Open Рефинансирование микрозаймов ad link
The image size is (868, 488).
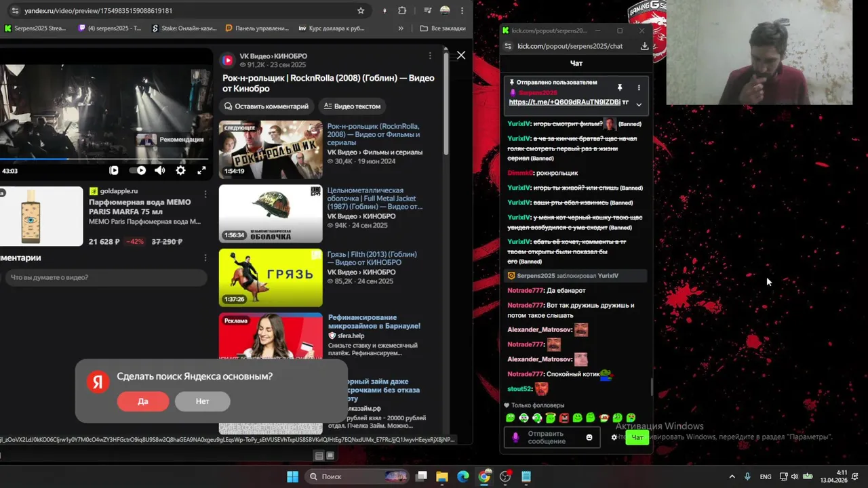(374, 321)
